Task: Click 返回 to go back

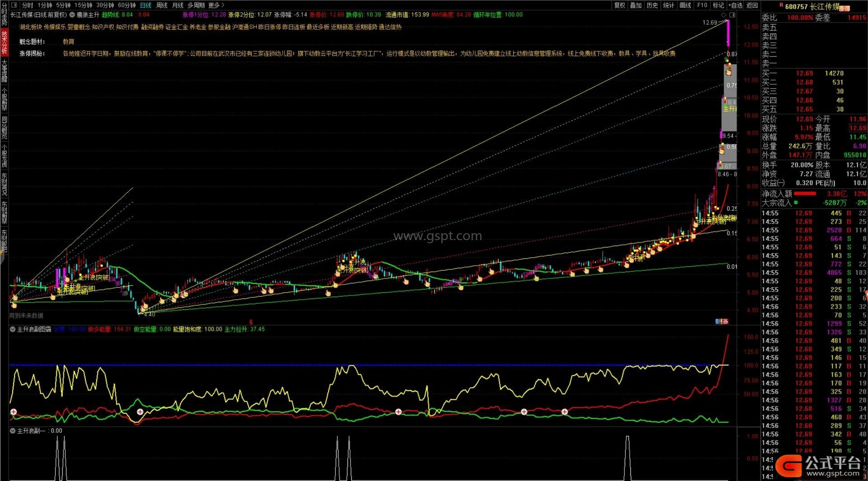Action: point(752,5)
